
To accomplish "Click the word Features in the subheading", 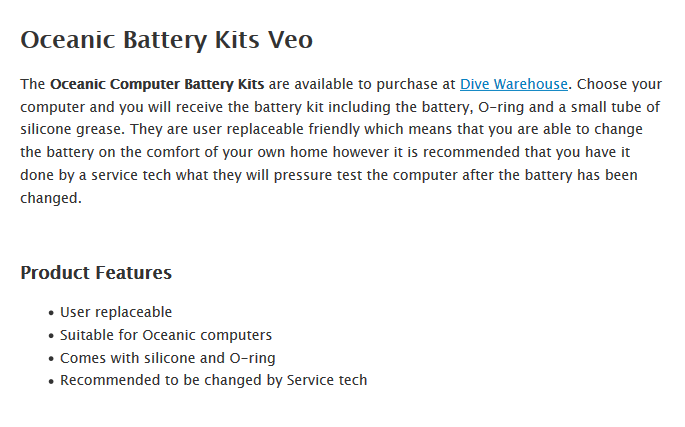I will [133, 273].
